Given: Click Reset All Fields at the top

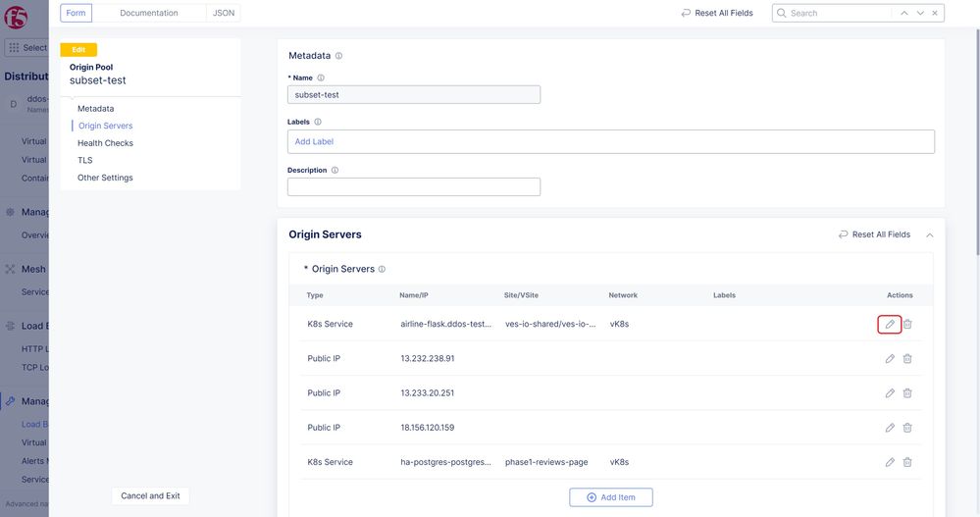Looking at the screenshot, I should [716, 13].
